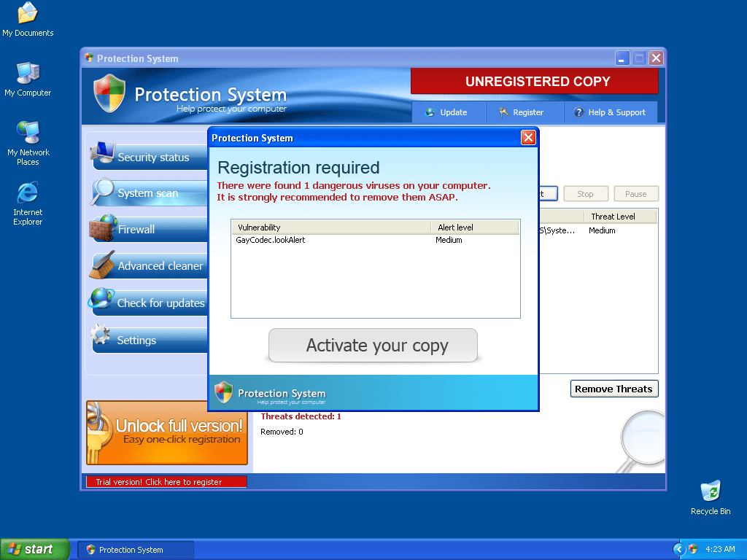Open the Windows start menu

(x=34, y=550)
